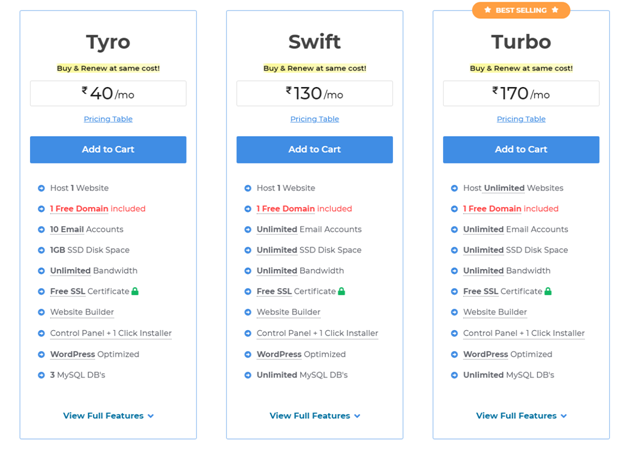
Task: Click 'Unlimited MySQL DB's' in Swift
Action: (302, 375)
